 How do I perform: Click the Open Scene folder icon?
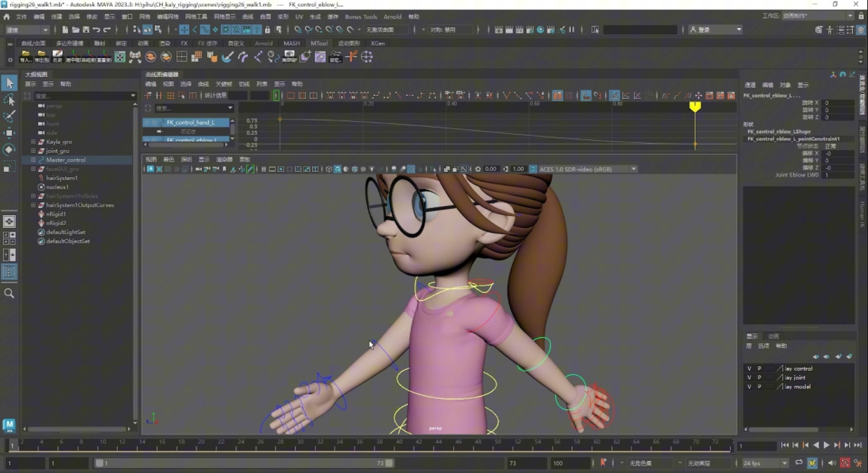pos(76,29)
